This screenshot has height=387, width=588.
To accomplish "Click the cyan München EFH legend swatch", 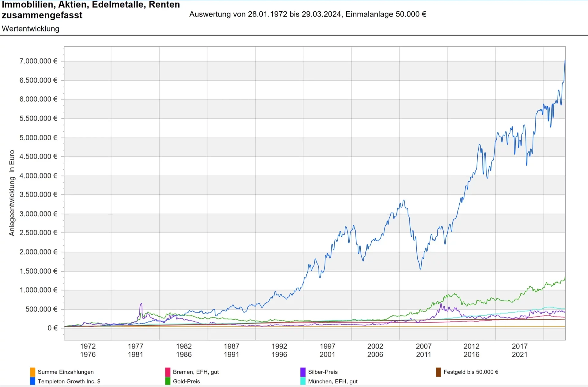I will tap(303, 381).
